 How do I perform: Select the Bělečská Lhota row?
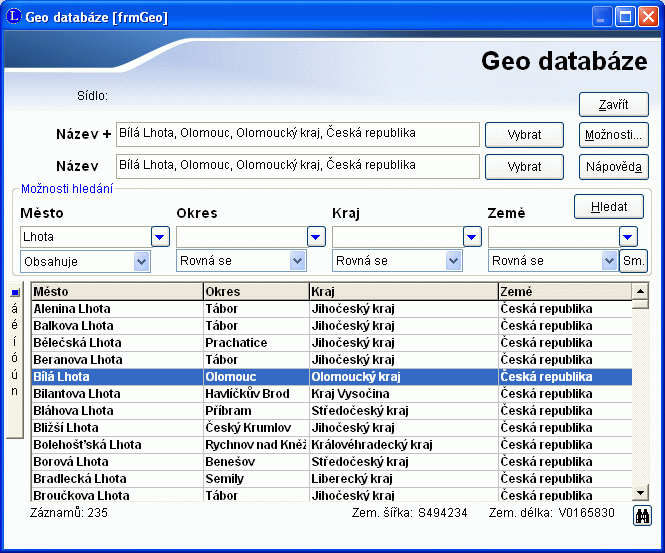tap(332, 343)
